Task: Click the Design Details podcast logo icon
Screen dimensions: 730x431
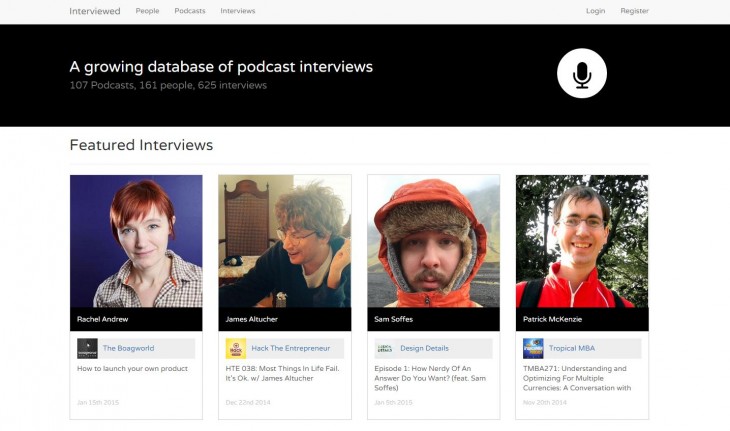Action: 384,348
